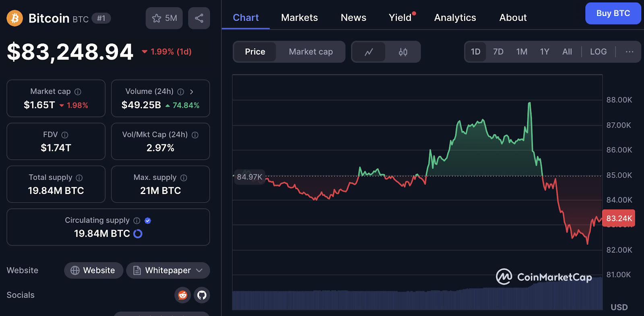Click the orange Bitcoin logo icon
Screen dimensions: 644x316
15,18
